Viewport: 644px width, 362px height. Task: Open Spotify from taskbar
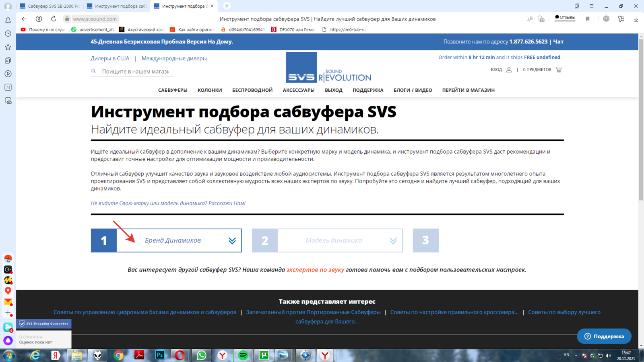coord(243,356)
